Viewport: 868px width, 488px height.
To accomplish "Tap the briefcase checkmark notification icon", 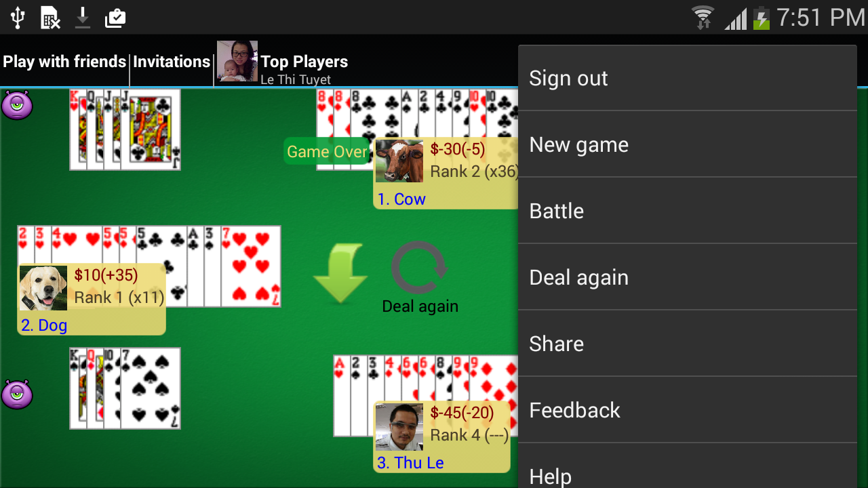I will click(115, 18).
